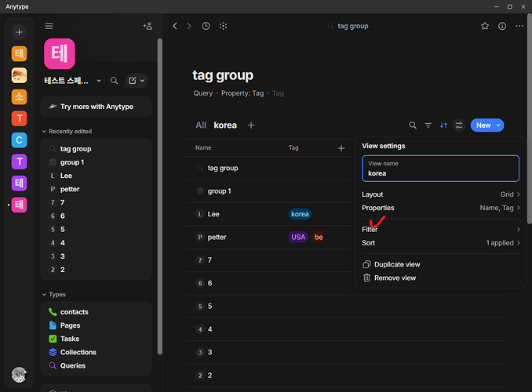Screen dimensions: 532x392
Task: Click the tag group title search bar
Action: [x=348, y=26]
